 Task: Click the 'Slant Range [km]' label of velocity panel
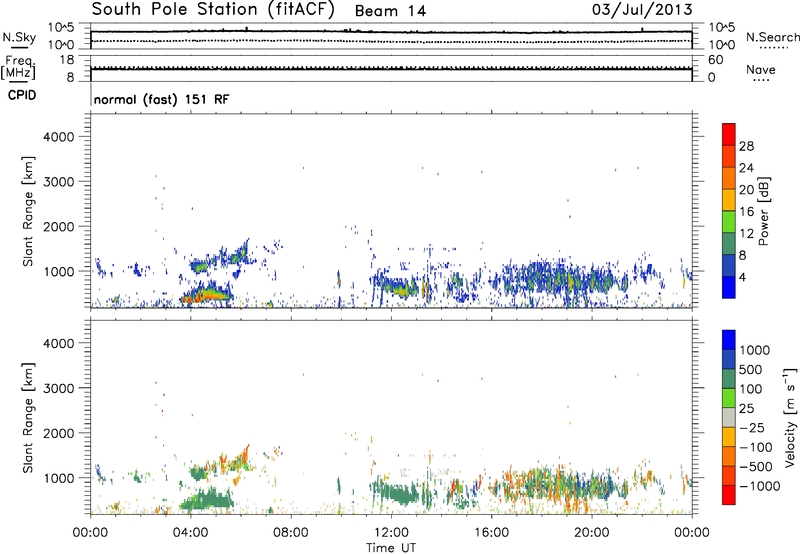click(28, 418)
